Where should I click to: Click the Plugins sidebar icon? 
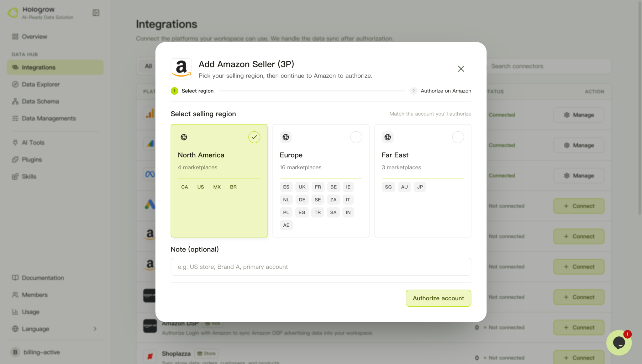[15, 160]
